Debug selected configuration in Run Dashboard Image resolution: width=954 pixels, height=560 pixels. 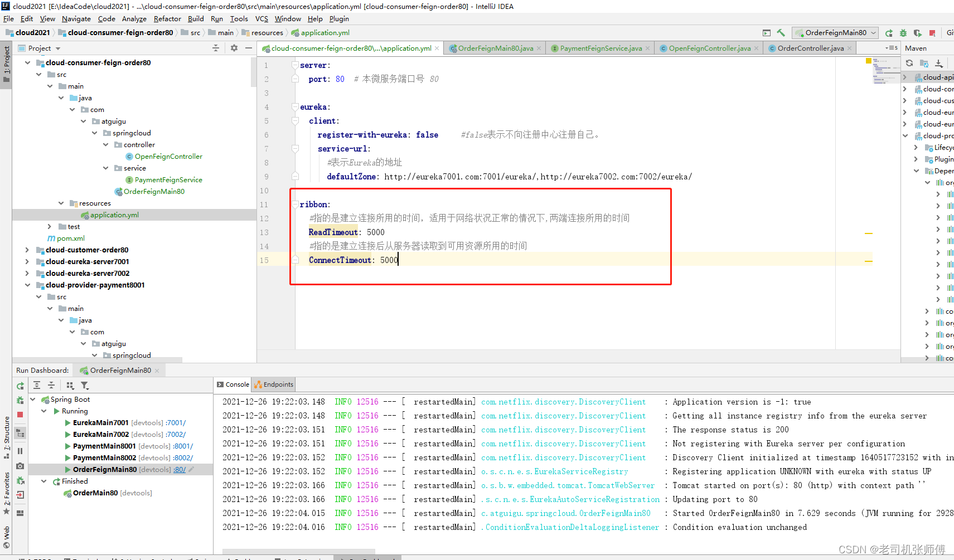(x=20, y=400)
